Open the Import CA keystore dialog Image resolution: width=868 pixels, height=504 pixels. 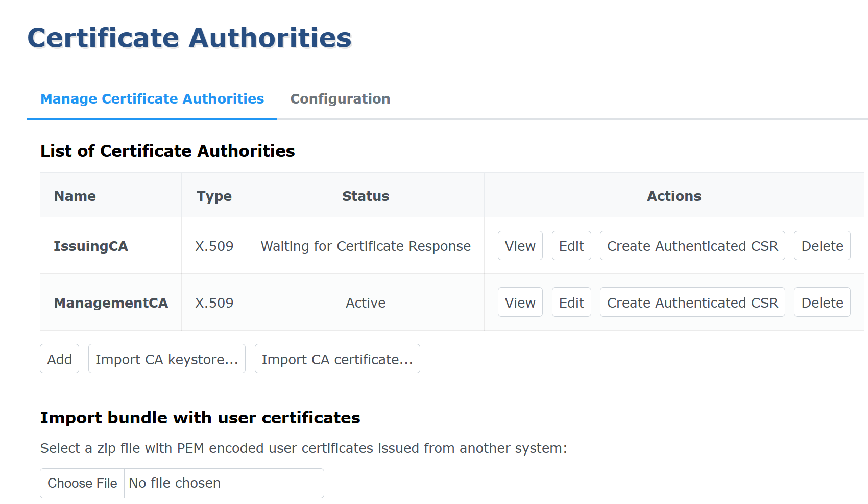[x=166, y=359]
